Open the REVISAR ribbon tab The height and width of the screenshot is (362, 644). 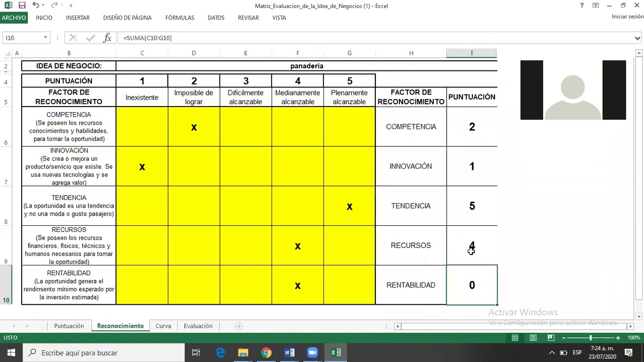pos(249,18)
